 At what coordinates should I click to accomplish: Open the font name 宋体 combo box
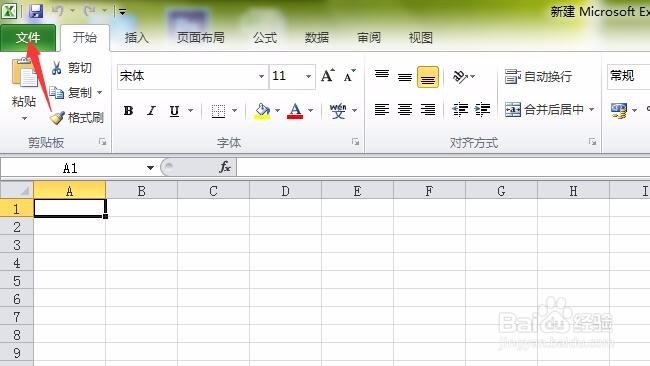pyautogui.click(x=192, y=76)
